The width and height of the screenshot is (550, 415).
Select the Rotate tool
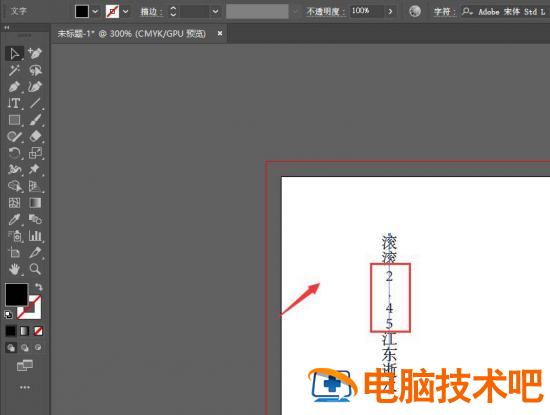(x=14, y=153)
